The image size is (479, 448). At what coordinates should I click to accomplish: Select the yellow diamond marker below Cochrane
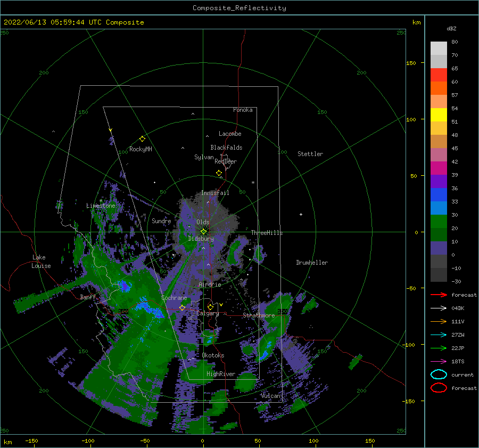(182, 307)
